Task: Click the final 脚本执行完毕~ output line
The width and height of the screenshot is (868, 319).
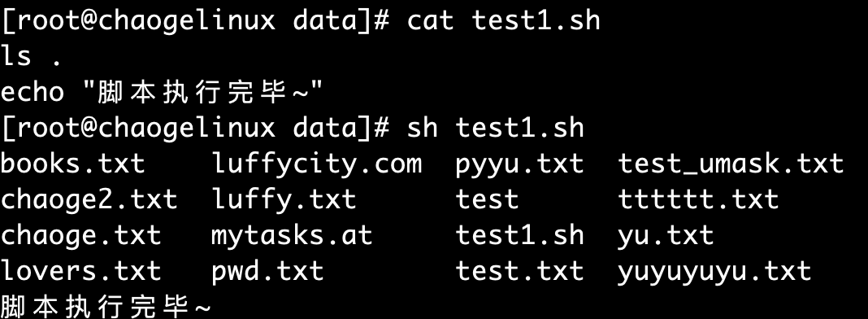Action: pyautogui.click(x=106, y=307)
